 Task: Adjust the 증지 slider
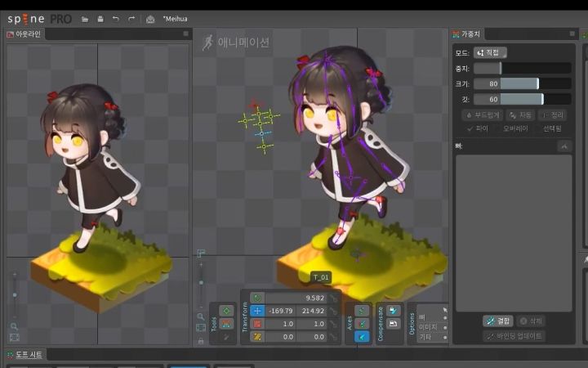[523, 69]
